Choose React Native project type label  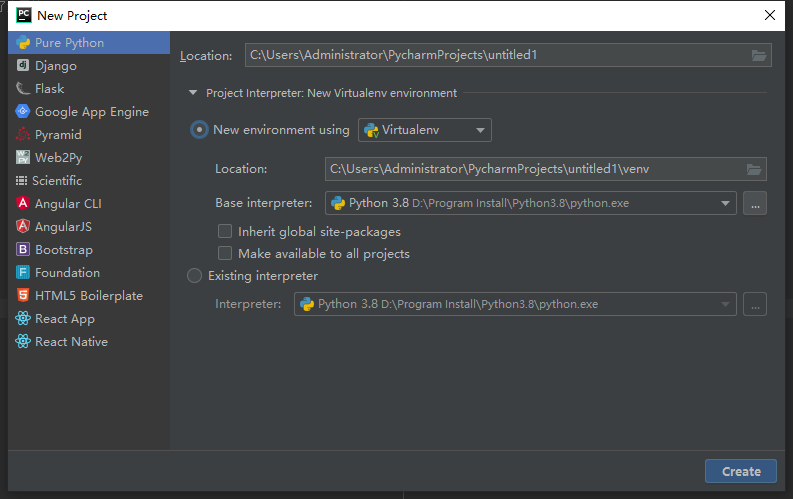(71, 342)
